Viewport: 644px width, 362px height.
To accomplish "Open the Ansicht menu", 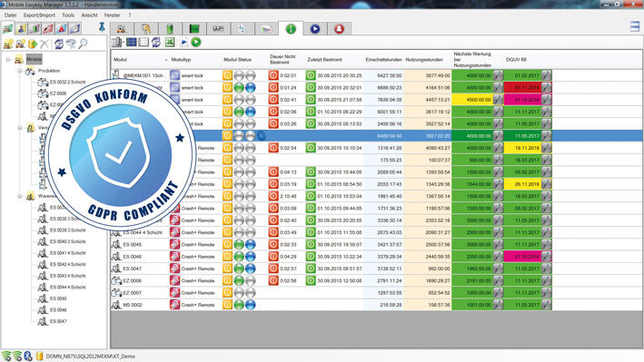I will (x=89, y=15).
